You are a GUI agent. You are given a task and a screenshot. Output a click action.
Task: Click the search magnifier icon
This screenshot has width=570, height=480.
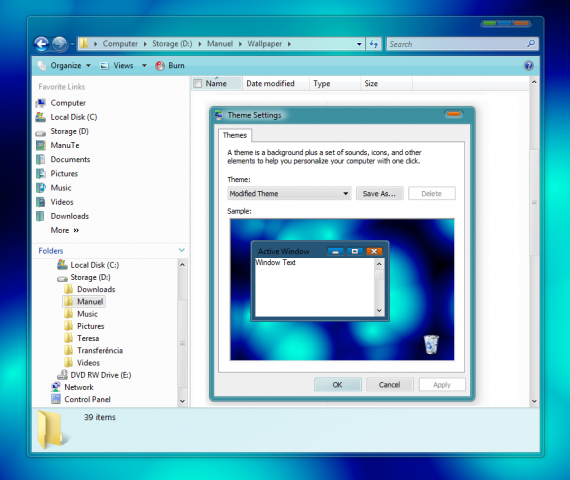(x=531, y=44)
